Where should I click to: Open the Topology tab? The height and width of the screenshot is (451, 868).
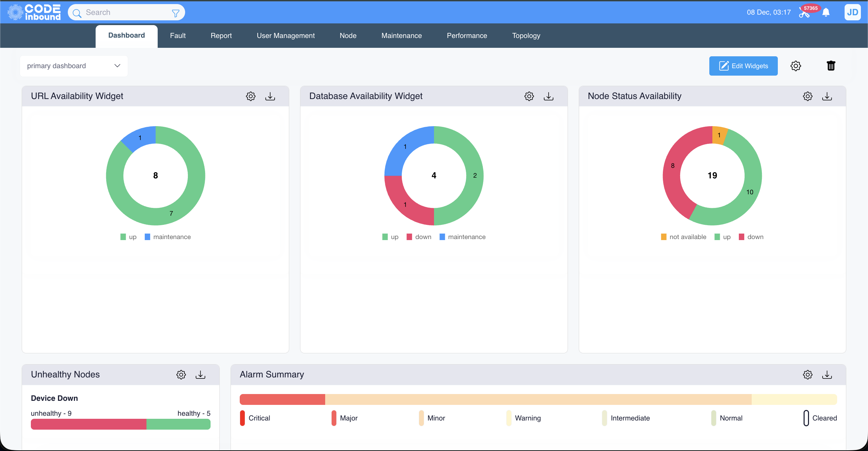526,36
